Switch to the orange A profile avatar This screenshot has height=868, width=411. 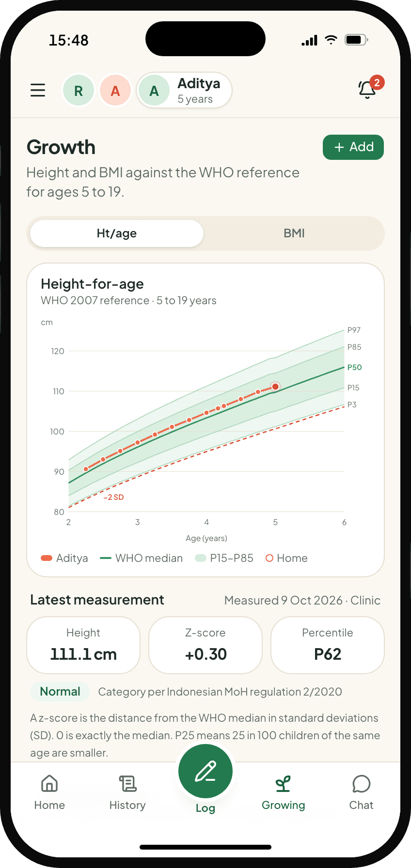pos(115,91)
